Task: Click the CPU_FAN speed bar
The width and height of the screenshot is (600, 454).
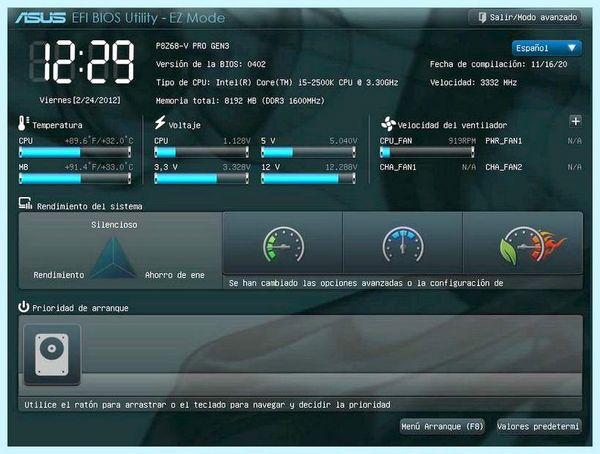Action: (427, 152)
